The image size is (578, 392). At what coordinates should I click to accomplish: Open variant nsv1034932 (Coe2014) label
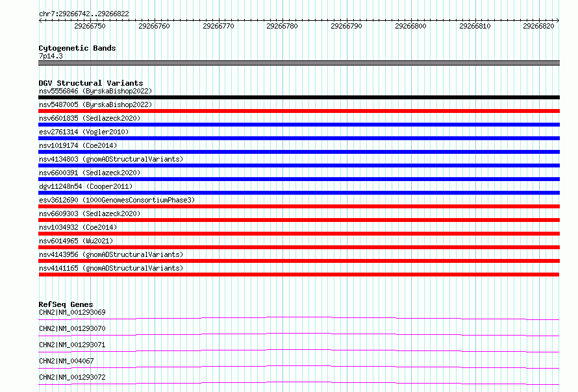click(78, 227)
